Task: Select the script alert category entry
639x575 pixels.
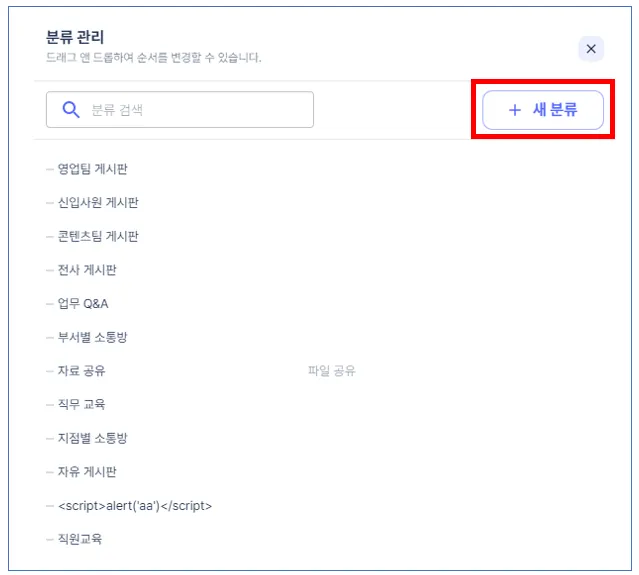Action: (135, 506)
